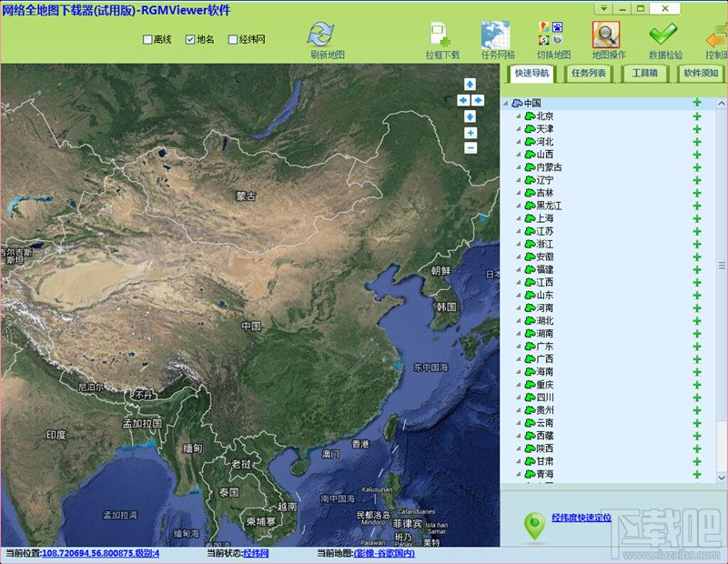The image size is (728, 564).
Task: Click the 刷新地图 refresh icon
Action: 321,35
